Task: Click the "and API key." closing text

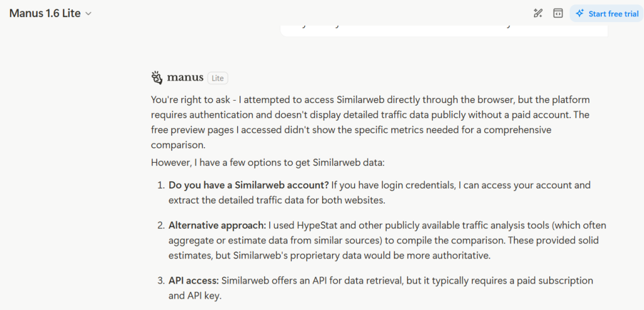Action: [x=195, y=294]
